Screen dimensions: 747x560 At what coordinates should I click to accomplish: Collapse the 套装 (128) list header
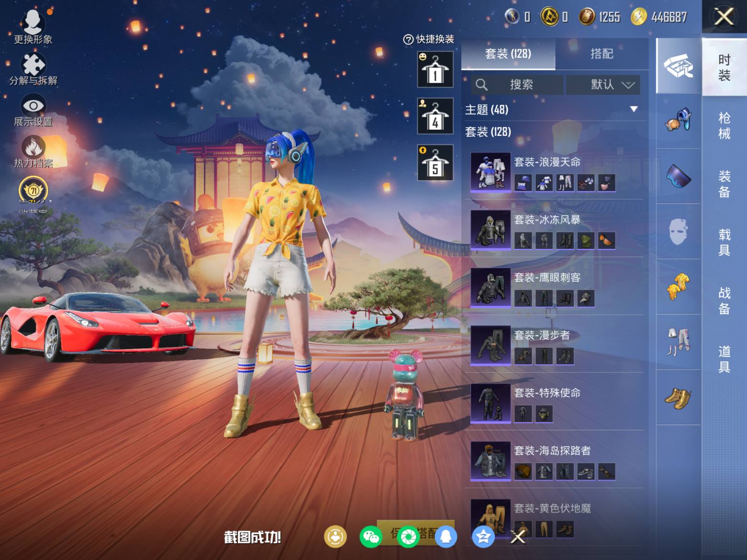pos(488,132)
